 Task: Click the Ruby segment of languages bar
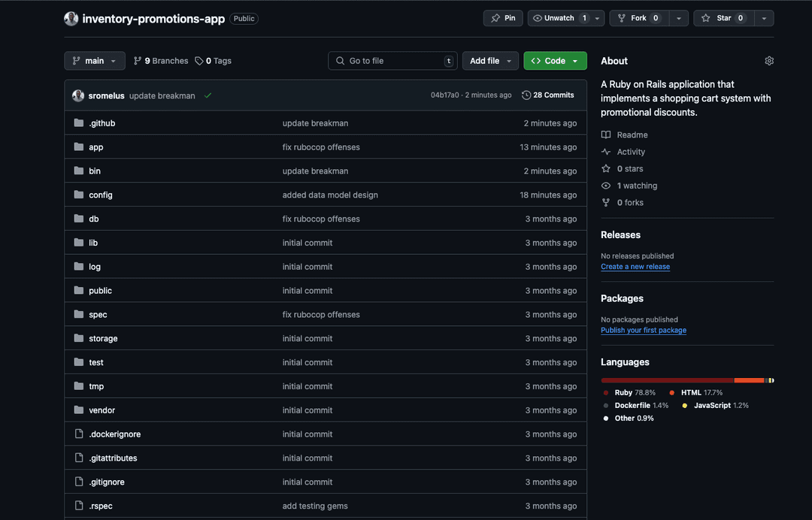pyautogui.click(x=667, y=380)
